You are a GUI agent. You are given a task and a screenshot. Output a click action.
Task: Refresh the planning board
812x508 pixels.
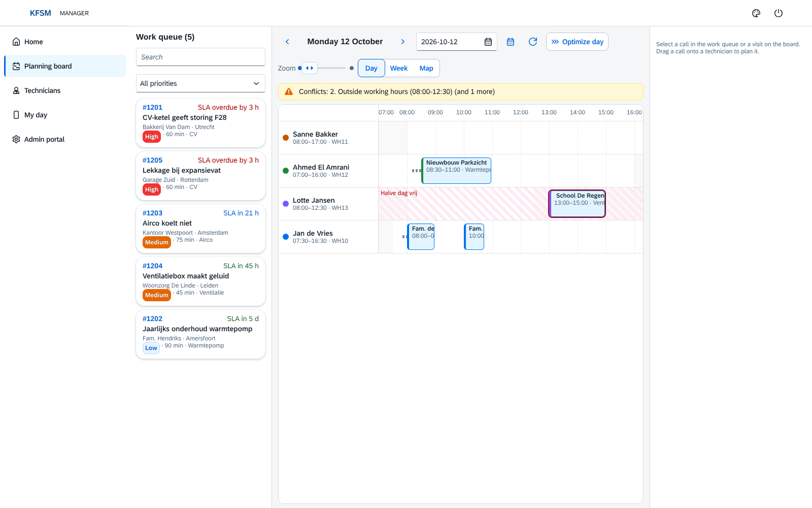[x=533, y=42]
